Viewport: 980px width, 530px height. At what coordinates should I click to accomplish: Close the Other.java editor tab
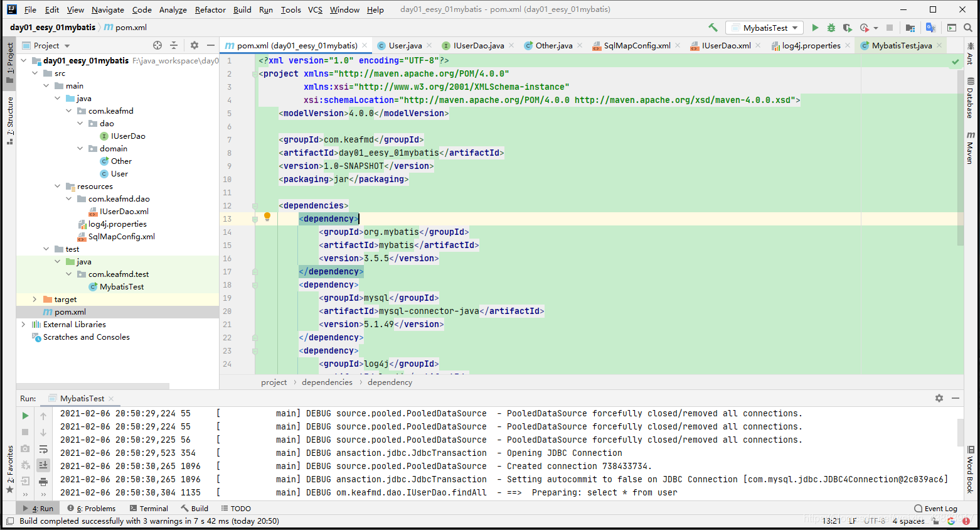580,45
